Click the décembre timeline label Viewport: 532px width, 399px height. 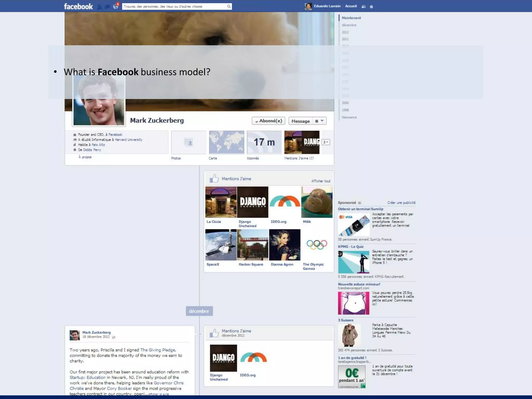199,311
